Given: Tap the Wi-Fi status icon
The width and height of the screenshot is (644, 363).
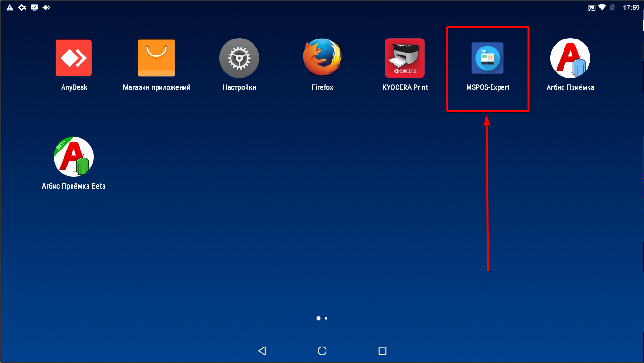Looking at the screenshot, I should (602, 8).
